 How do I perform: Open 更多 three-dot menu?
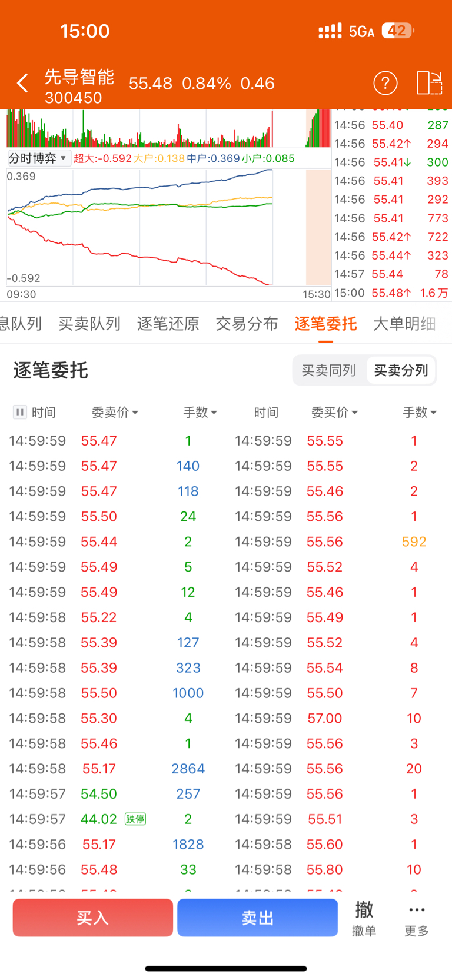click(x=417, y=918)
